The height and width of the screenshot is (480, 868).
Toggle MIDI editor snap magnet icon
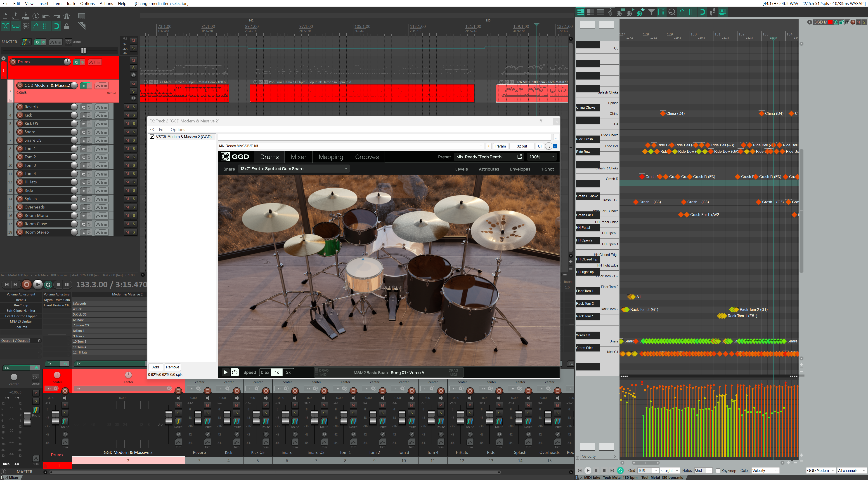tap(702, 12)
